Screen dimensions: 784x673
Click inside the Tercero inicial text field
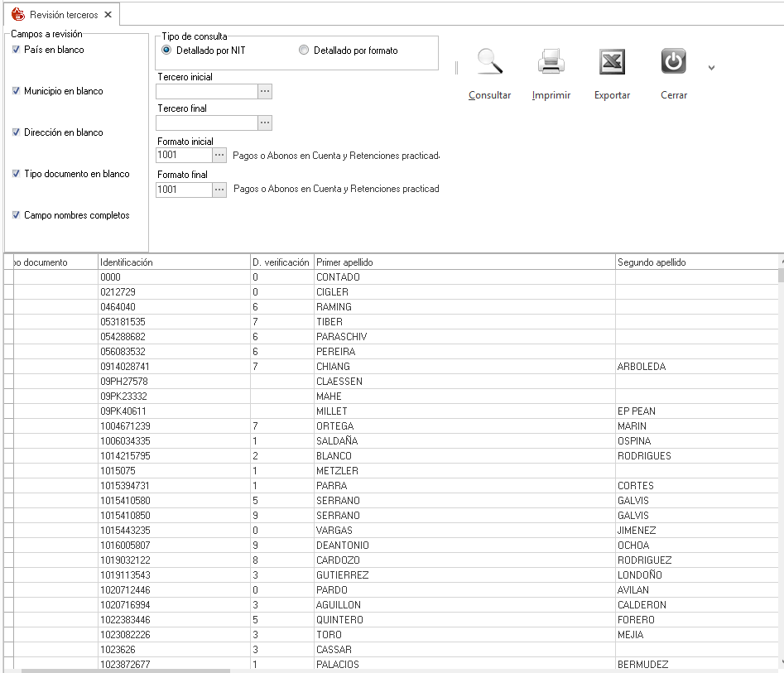(206, 92)
